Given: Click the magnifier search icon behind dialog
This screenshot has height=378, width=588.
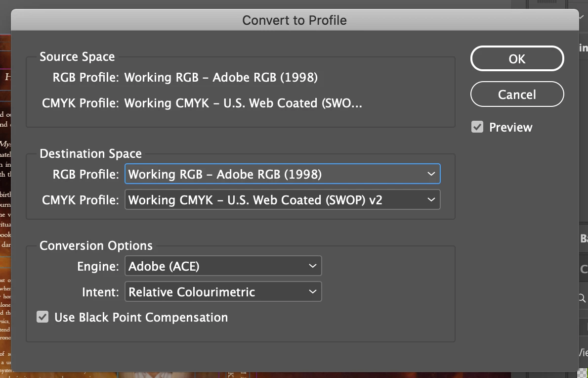Looking at the screenshot, I should point(583,298).
